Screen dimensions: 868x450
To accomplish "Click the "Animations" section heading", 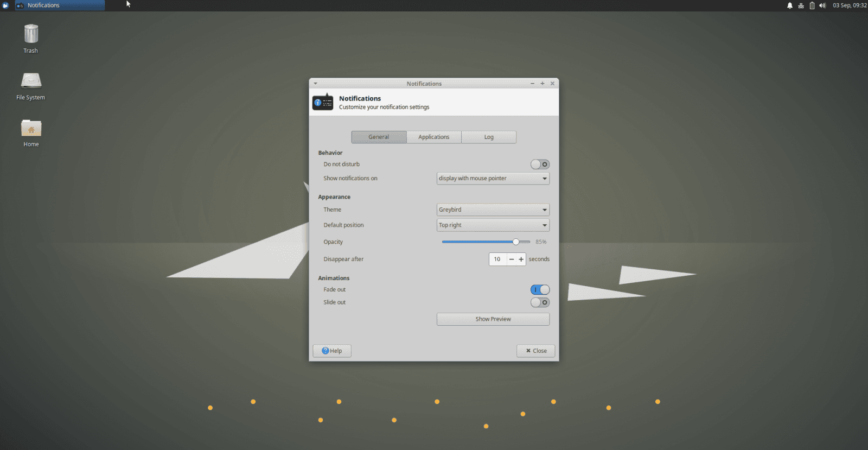I will tap(334, 278).
